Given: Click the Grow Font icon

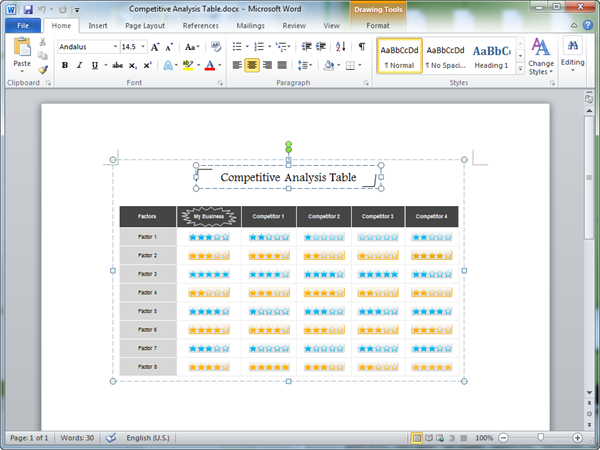Looking at the screenshot, I should pyautogui.click(x=155, y=47).
